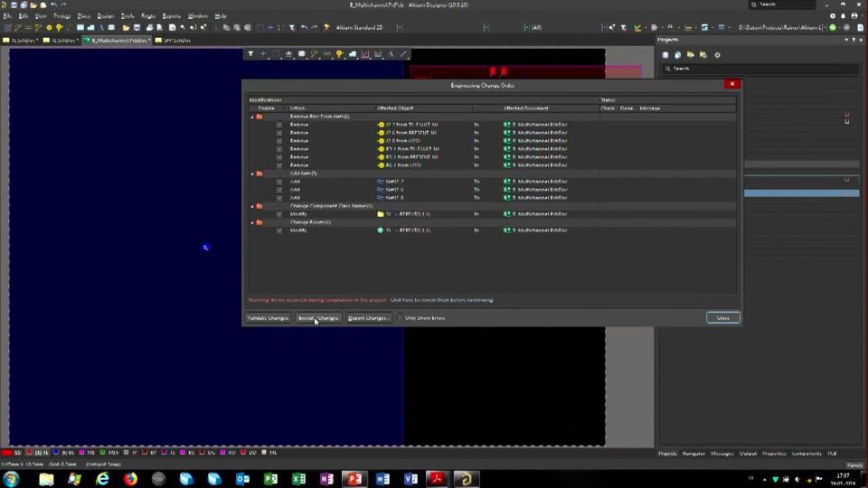Screen dimensions: 868x488
Task: Click the yellow via pin icon in active bar
Action: pyautogui.click(x=339, y=54)
